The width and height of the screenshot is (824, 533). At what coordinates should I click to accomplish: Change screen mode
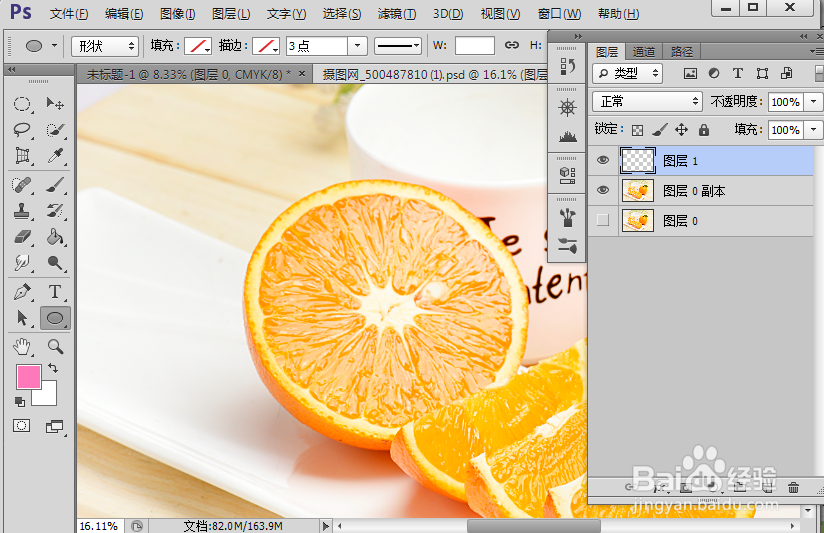click(54, 426)
